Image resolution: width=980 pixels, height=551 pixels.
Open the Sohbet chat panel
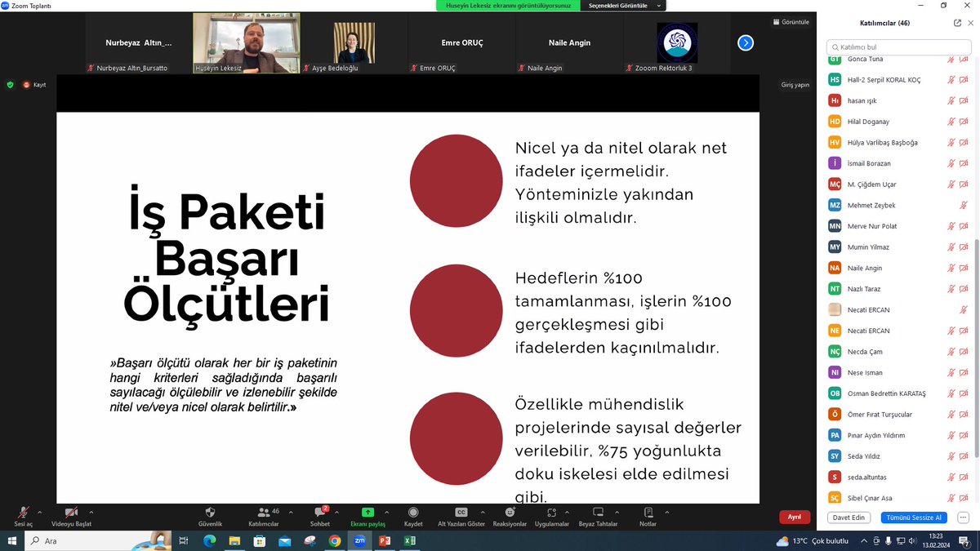(320, 517)
